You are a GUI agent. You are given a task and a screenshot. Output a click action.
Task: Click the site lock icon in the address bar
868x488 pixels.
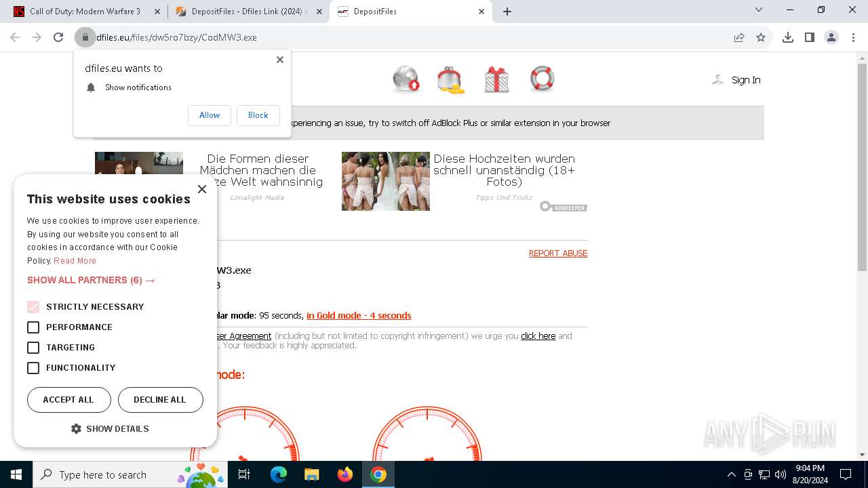(85, 37)
